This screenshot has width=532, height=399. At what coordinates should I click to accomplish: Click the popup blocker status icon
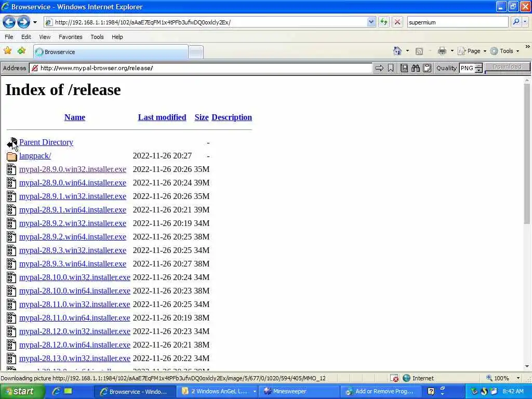point(394,378)
